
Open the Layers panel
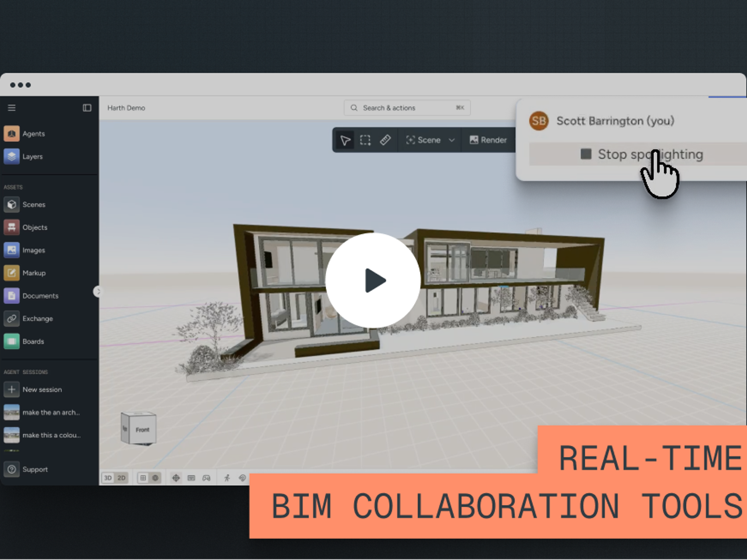(x=23, y=156)
